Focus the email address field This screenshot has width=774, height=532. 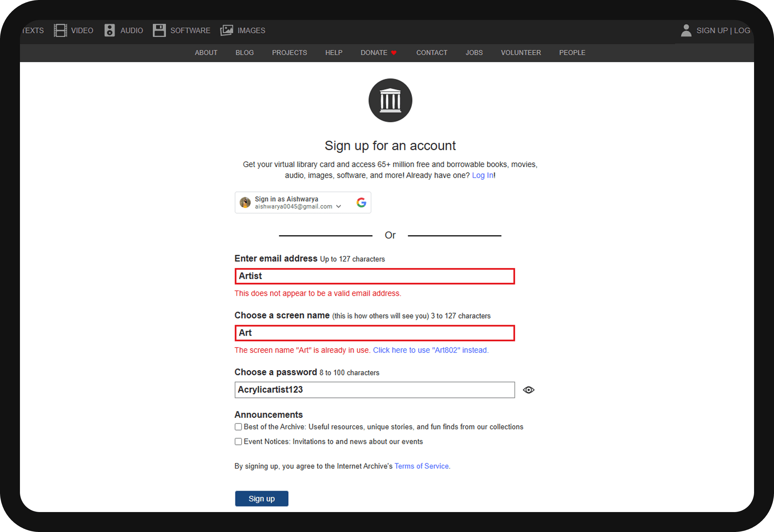point(375,276)
